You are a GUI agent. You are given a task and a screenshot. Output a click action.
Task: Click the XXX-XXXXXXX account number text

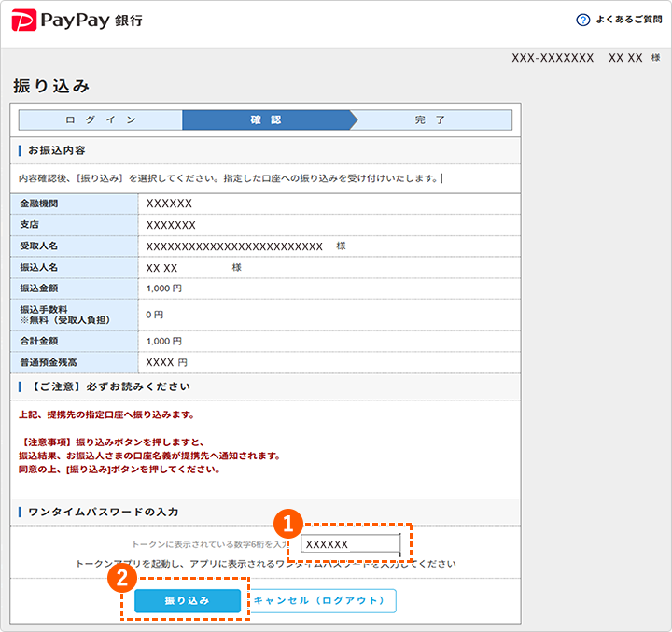click(x=553, y=58)
